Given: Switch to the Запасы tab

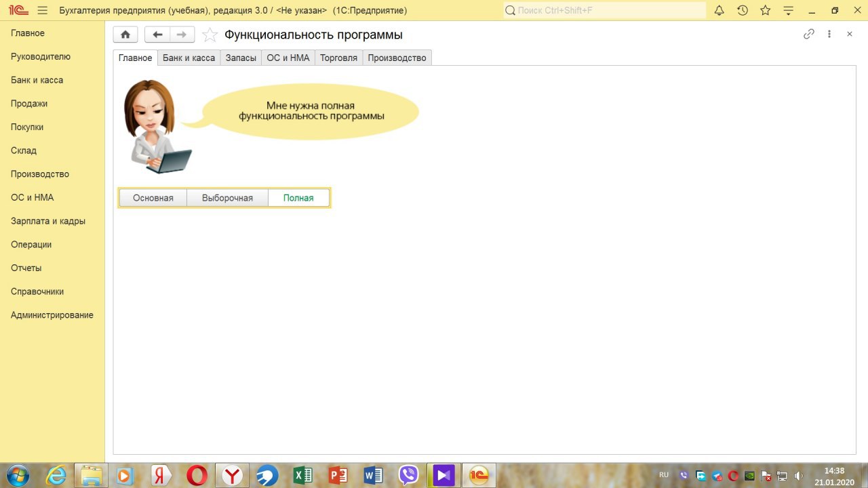Looking at the screenshot, I should click(x=241, y=58).
